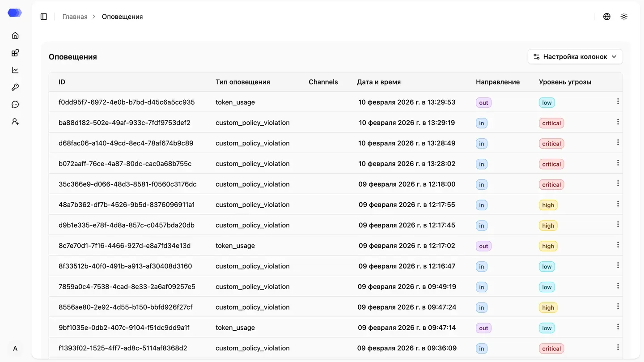Viewport: 644px width, 362px height.
Task: Open row actions for alert f0dd95f7
Action: (618, 102)
